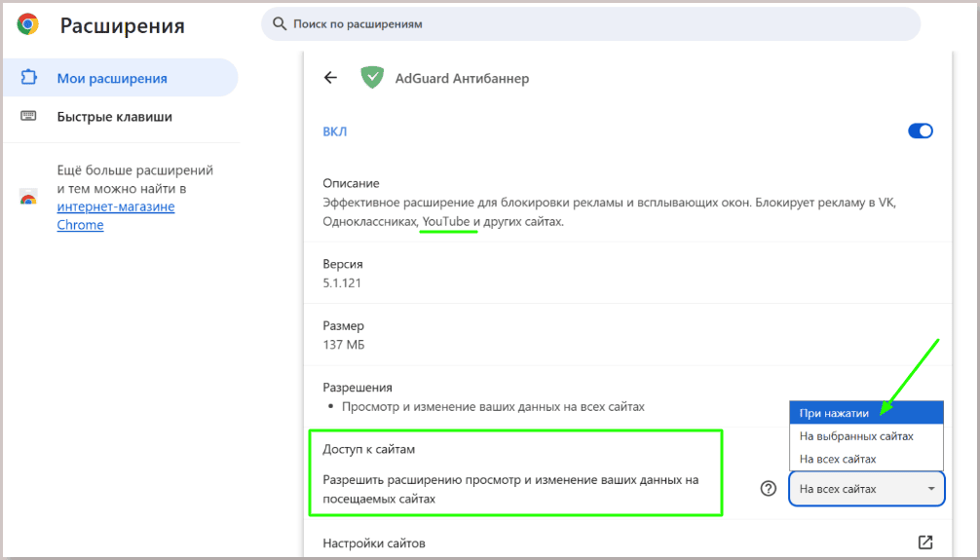The height and width of the screenshot is (560, 980).
Task: Click the 'Настройки сайтов' row label
Action: pyautogui.click(x=374, y=543)
